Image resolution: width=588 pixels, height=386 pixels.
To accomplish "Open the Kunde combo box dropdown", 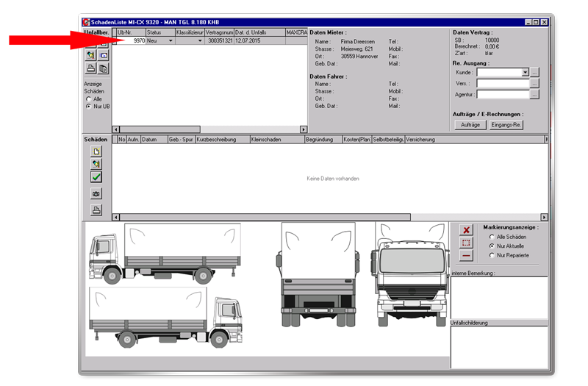I will [525, 73].
